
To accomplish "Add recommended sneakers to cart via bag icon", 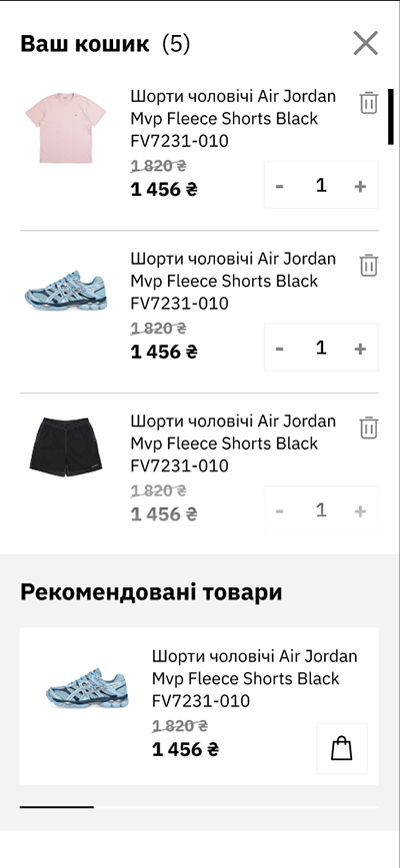I will tap(342, 748).
